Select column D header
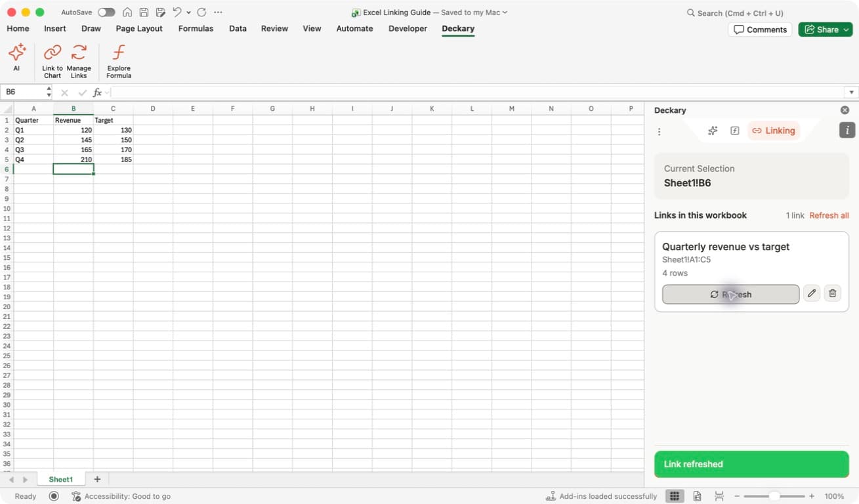The width and height of the screenshot is (859, 504). coord(153,108)
